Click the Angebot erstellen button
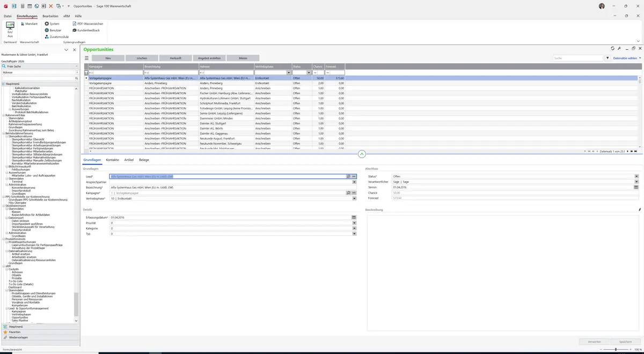This screenshot has width=644, height=354. tap(209, 58)
